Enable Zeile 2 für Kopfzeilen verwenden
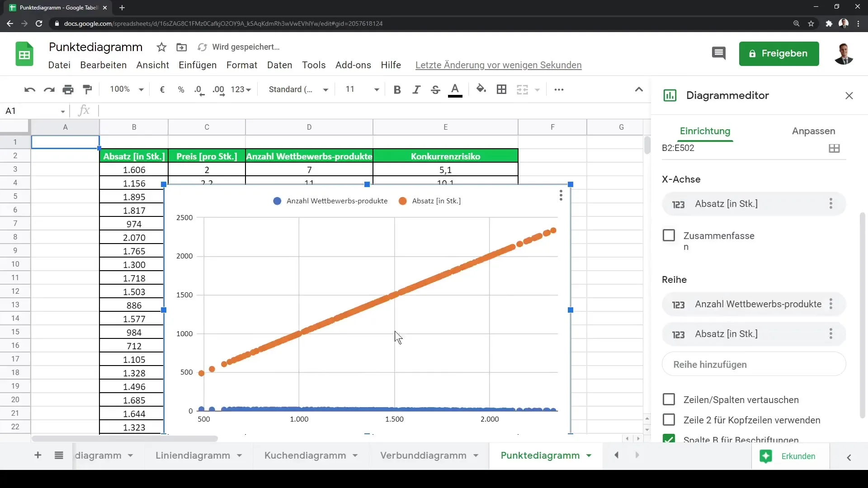This screenshot has height=488, width=868. click(x=669, y=420)
